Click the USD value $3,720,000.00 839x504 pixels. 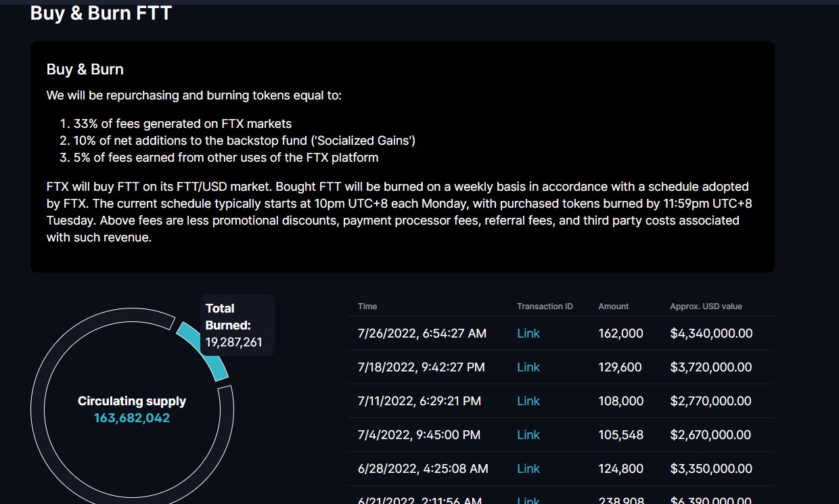point(711,367)
